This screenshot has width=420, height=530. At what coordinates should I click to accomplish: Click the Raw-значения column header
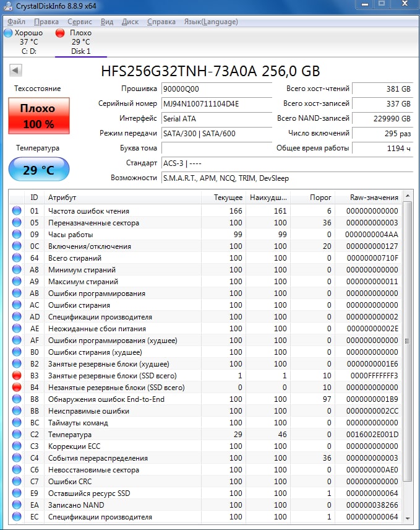point(368,198)
